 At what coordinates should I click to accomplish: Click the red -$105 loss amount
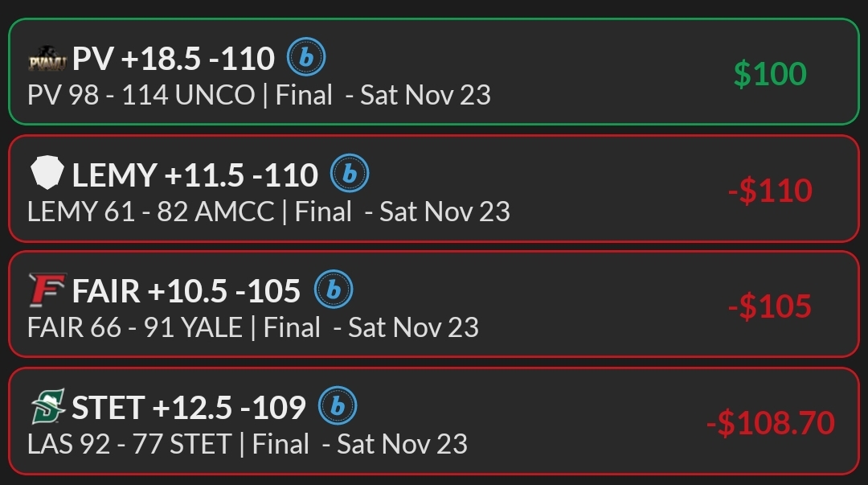(x=769, y=306)
